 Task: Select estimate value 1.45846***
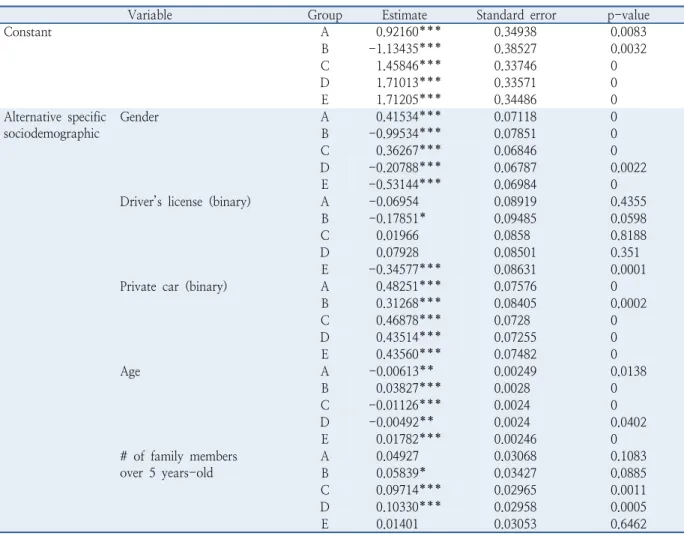408,66
